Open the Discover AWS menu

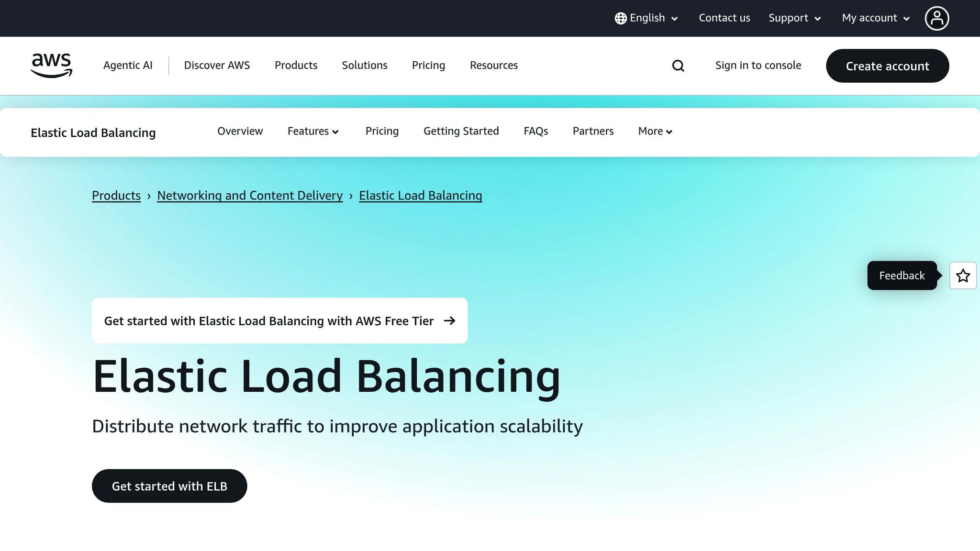pos(217,66)
